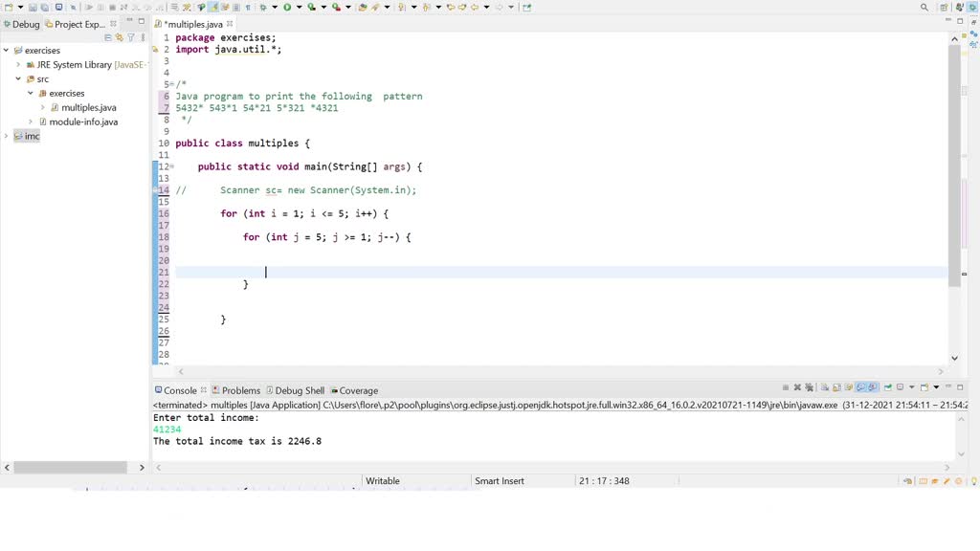Collapse the main method fold on line 12

(x=172, y=166)
